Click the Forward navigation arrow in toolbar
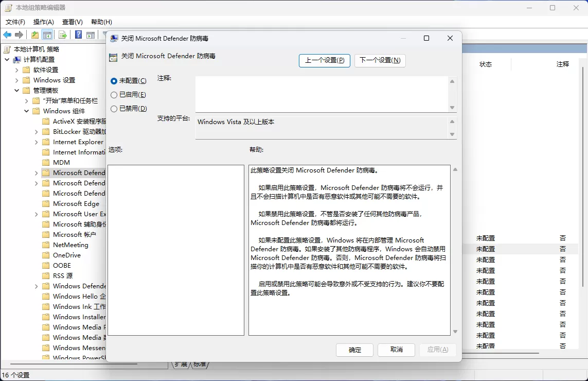This screenshot has width=588, height=381. [x=19, y=34]
